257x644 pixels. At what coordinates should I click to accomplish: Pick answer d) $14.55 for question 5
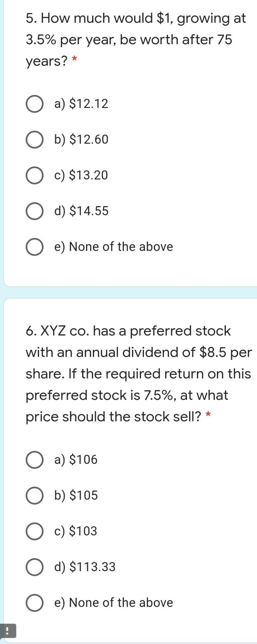(34, 211)
